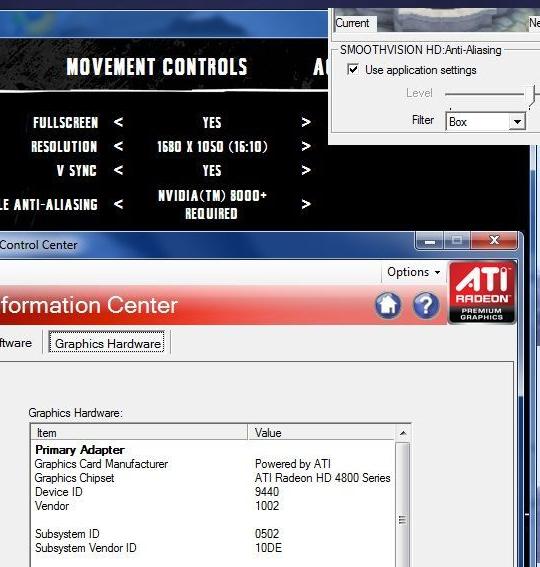Switch to the Graphics Software tab
Screen dimensions: 540x567
click(x=16, y=343)
